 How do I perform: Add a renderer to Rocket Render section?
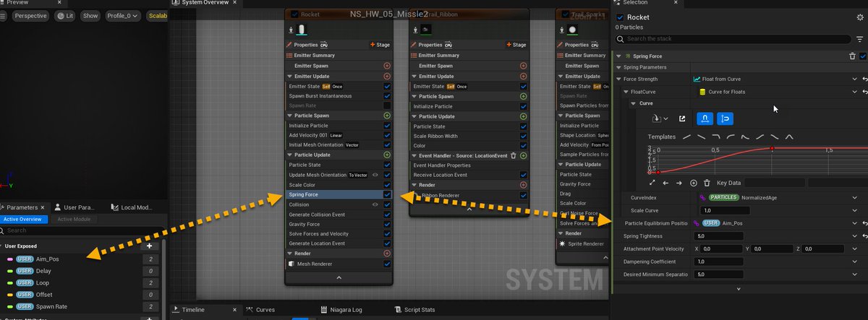click(x=386, y=254)
